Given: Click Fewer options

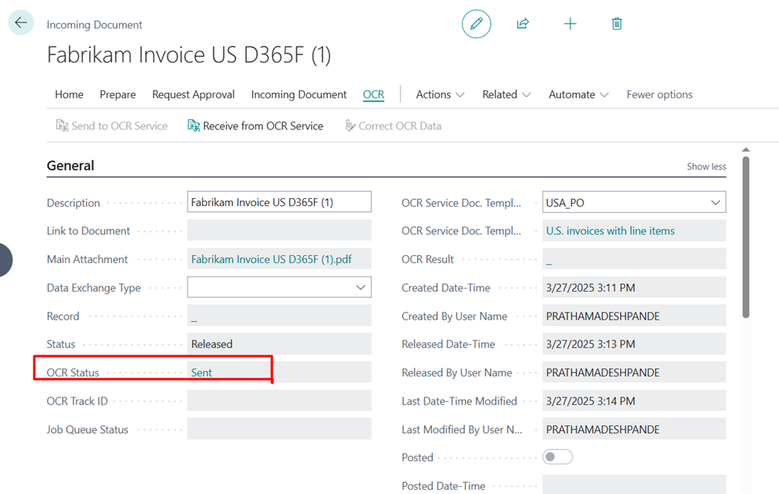Looking at the screenshot, I should click(659, 94).
